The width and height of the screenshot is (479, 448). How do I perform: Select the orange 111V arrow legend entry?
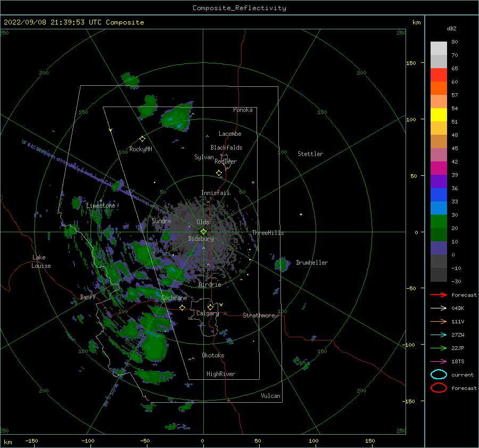click(439, 321)
